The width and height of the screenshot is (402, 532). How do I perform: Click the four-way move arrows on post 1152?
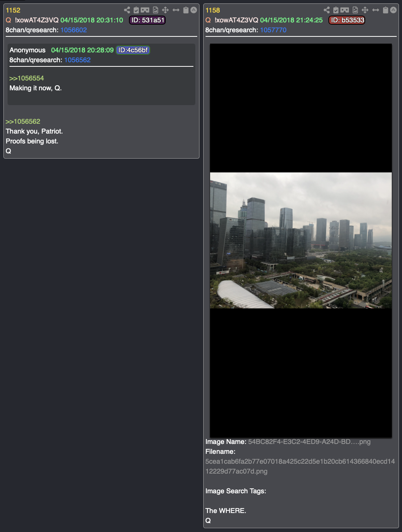pos(165,10)
